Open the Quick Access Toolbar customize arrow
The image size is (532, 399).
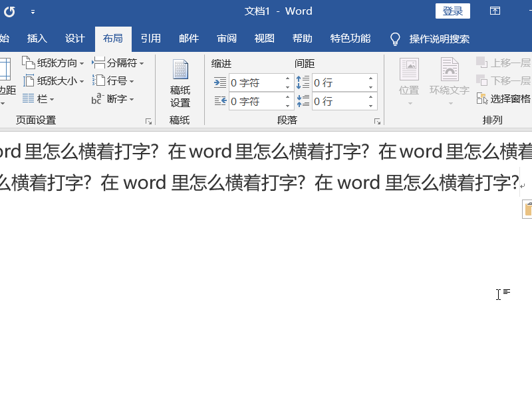32,11
